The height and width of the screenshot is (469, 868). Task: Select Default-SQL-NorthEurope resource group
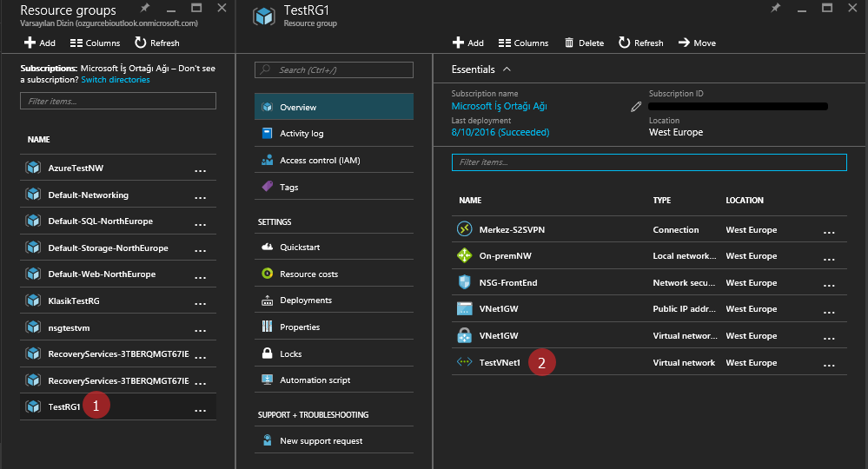point(118,221)
